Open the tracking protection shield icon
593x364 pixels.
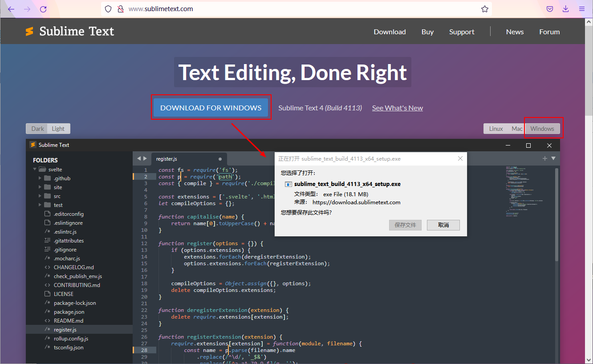(x=108, y=9)
